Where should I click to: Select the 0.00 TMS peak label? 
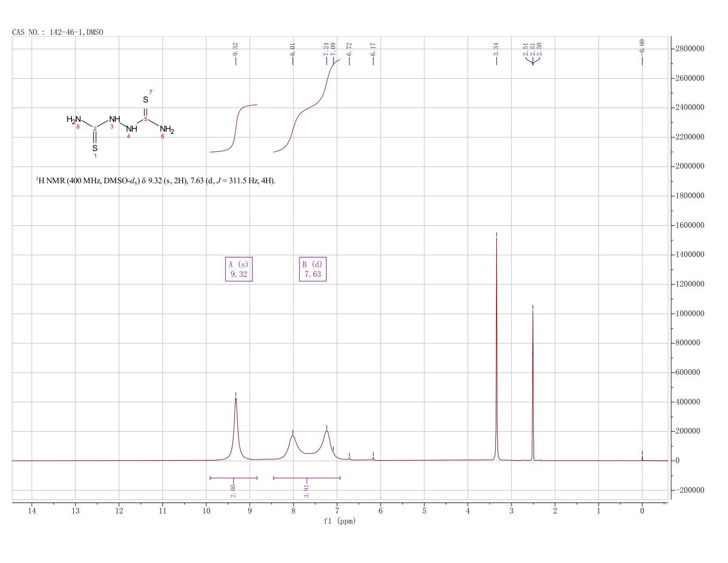click(642, 45)
